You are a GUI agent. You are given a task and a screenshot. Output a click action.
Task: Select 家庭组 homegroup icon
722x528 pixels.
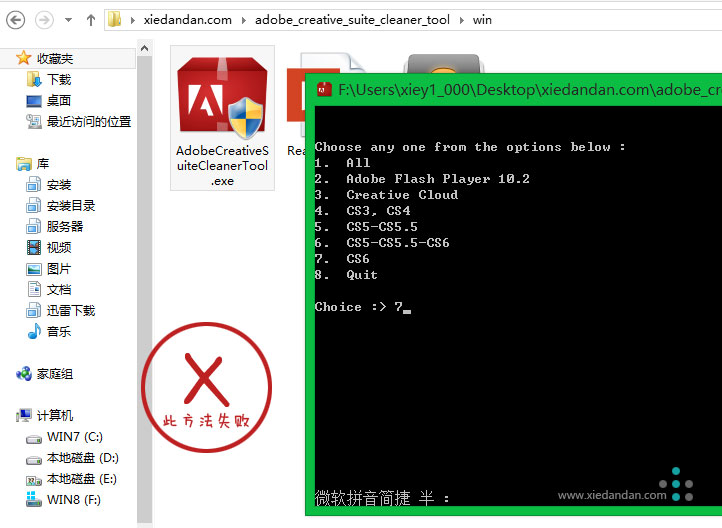(x=24, y=374)
